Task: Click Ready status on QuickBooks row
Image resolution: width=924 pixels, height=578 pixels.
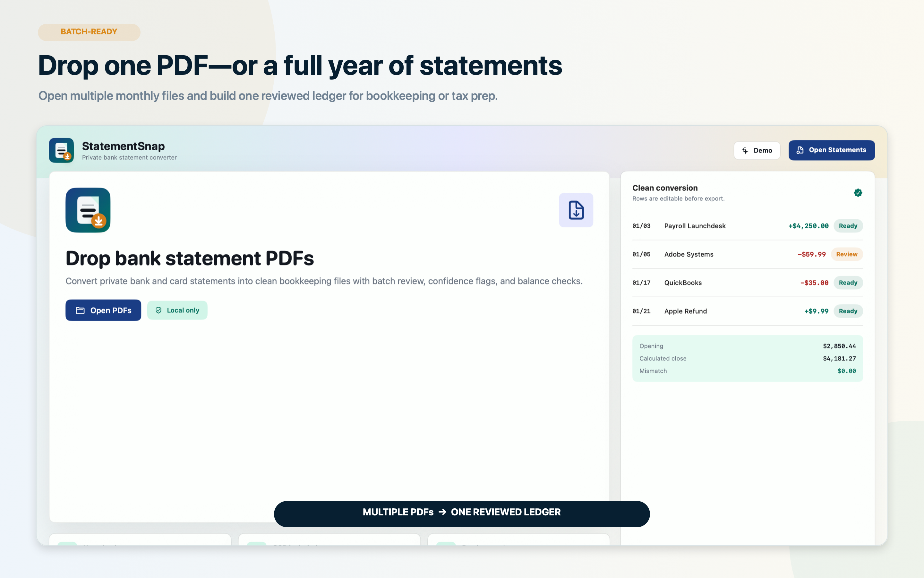Action: [848, 283]
